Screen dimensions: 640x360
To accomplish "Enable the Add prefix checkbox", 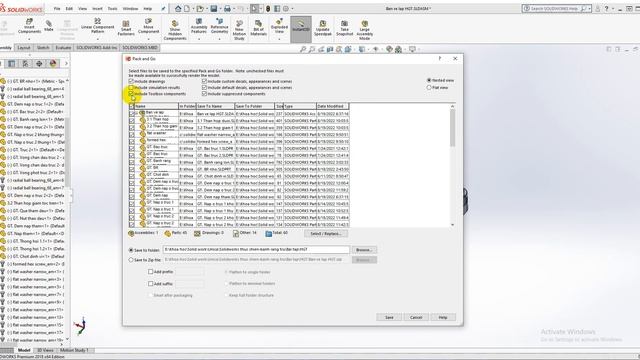I will tap(151, 271).
